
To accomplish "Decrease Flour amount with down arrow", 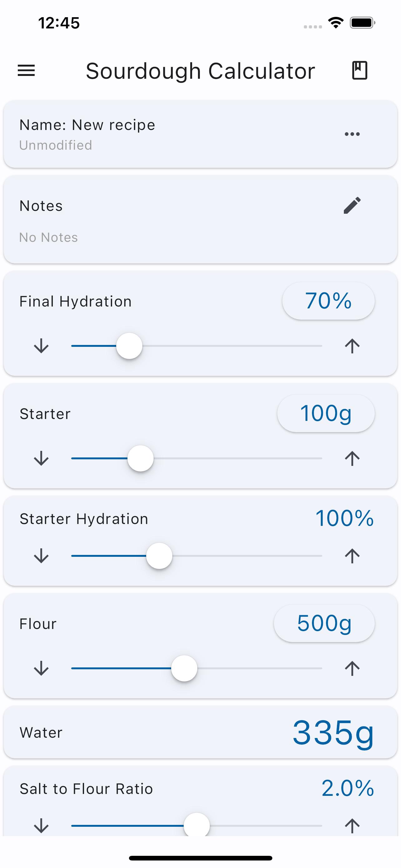I will pos(42,669).
